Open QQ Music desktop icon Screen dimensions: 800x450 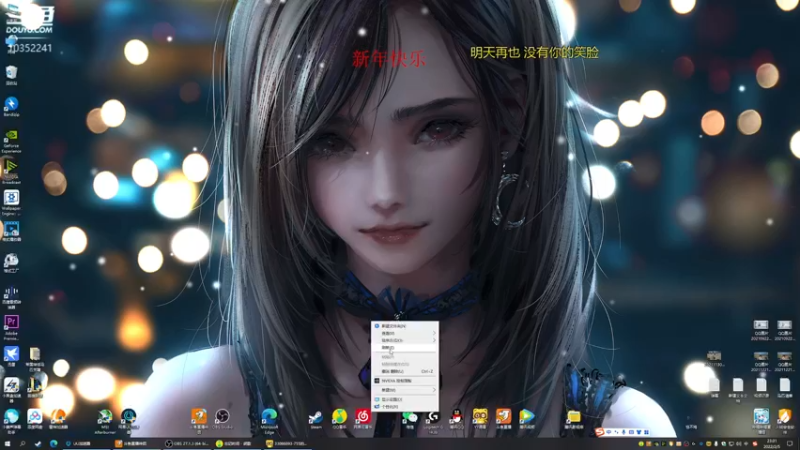[339, 419]
